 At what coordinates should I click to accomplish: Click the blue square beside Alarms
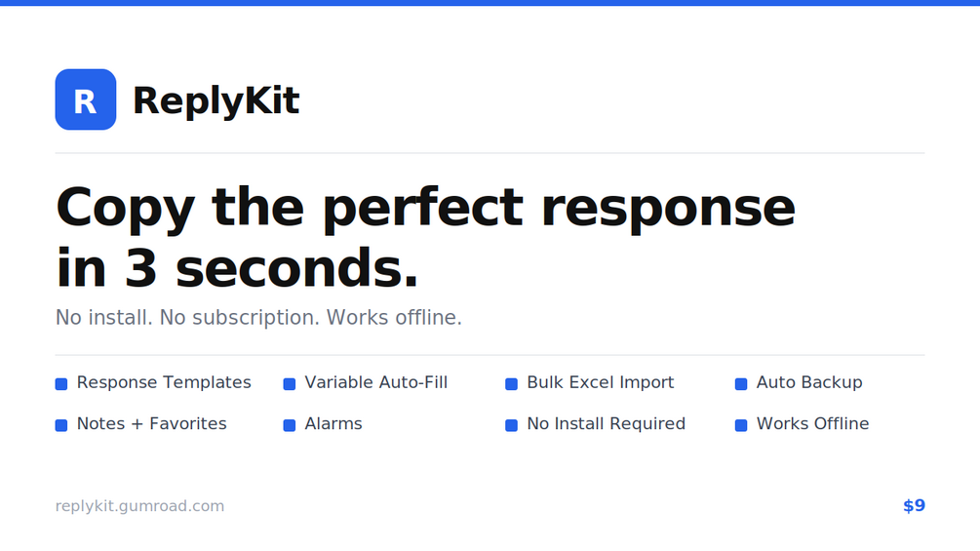pyautogui.click(x=290, y=425)
